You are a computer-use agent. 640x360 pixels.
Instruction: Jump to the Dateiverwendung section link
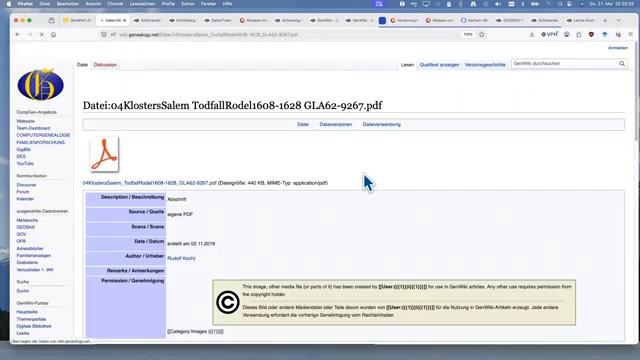tap(382, 124)
